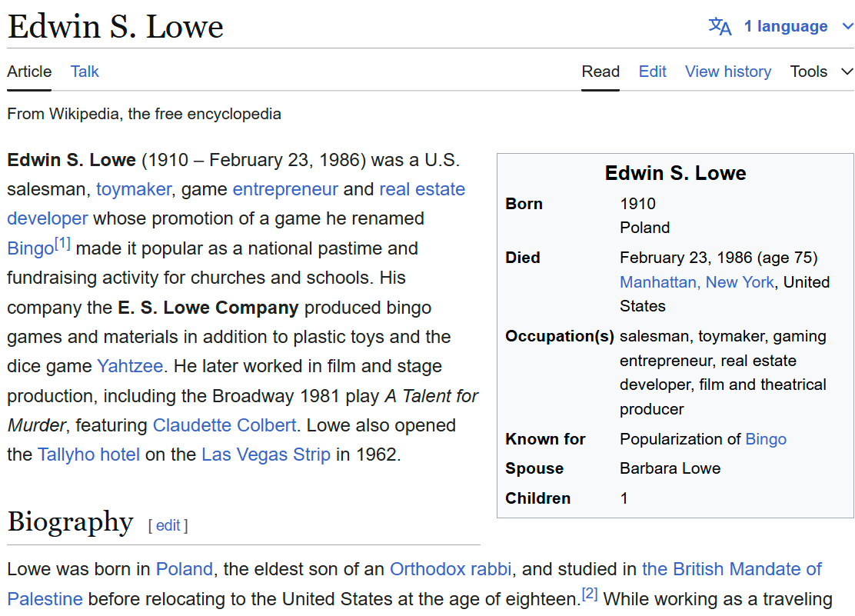The image size is (855, 616).
Task: Click Poland under Born in infobox
Action: click(644, 228)
